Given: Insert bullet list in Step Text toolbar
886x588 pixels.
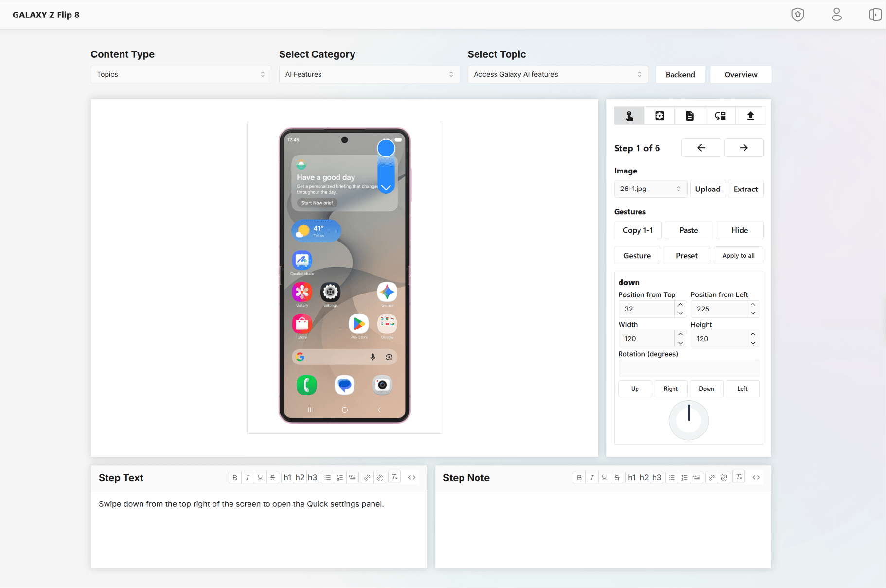Looking at the screenshot, I should click(x=328, y=477).
